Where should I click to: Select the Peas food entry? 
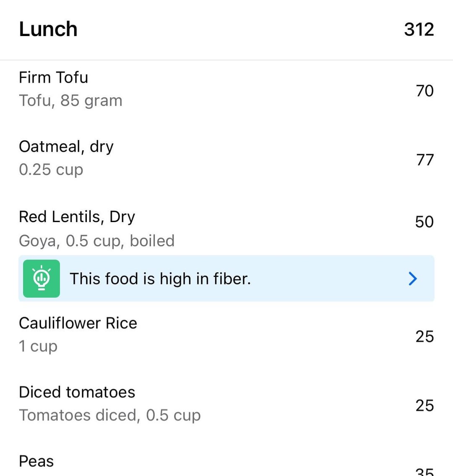tap(36, 461)
